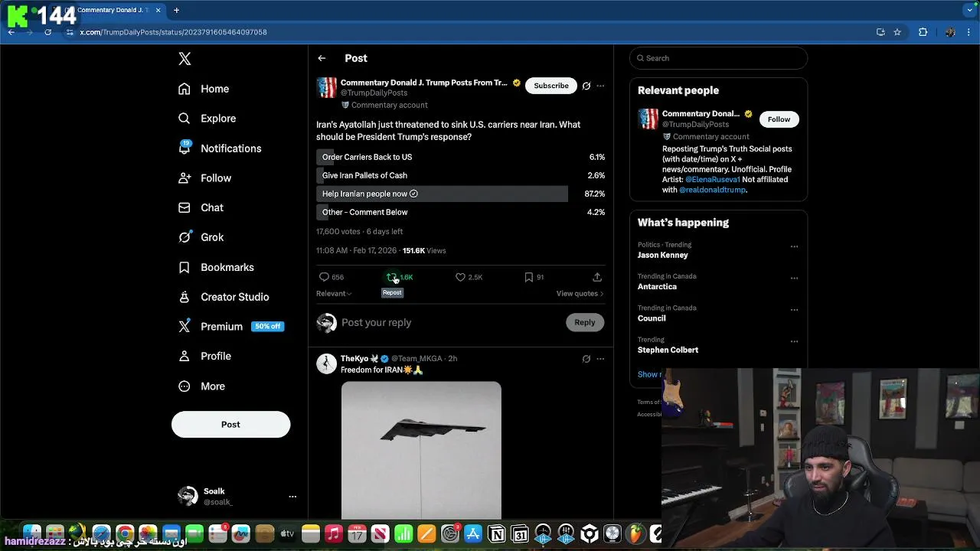Image resolution: width=980 pixels, height=551 pixels.
Task: Open View quotes link
Action: [580, 294]
